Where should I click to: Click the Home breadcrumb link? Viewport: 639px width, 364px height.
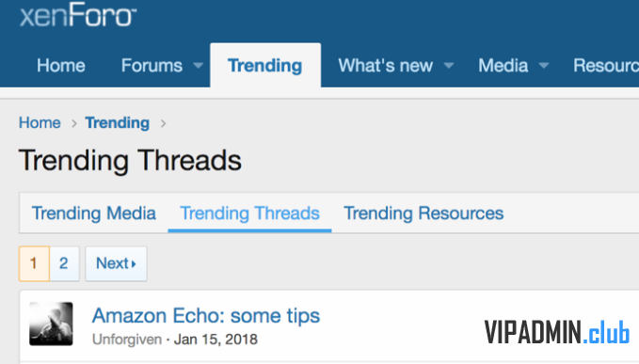(x=40, y=122)
